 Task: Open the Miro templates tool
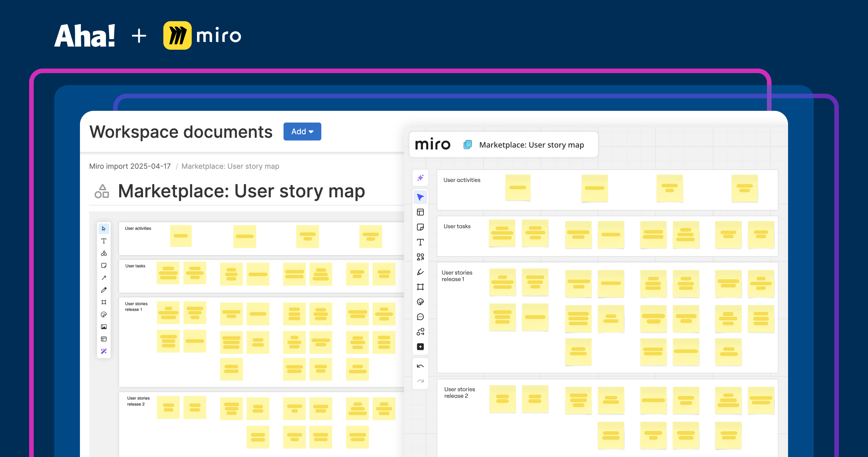point(420,212)
